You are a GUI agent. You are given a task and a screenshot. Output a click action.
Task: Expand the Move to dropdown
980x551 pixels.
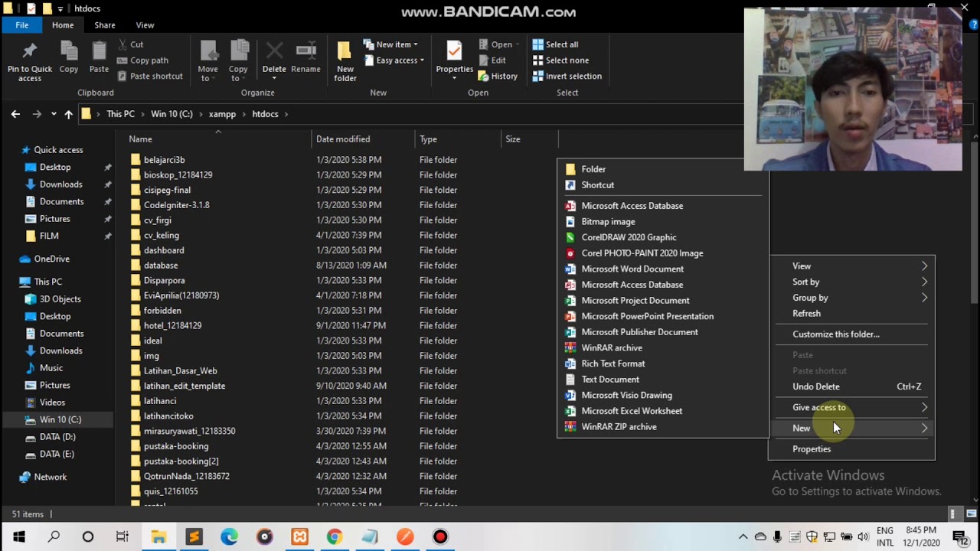[x=208, y=61]
